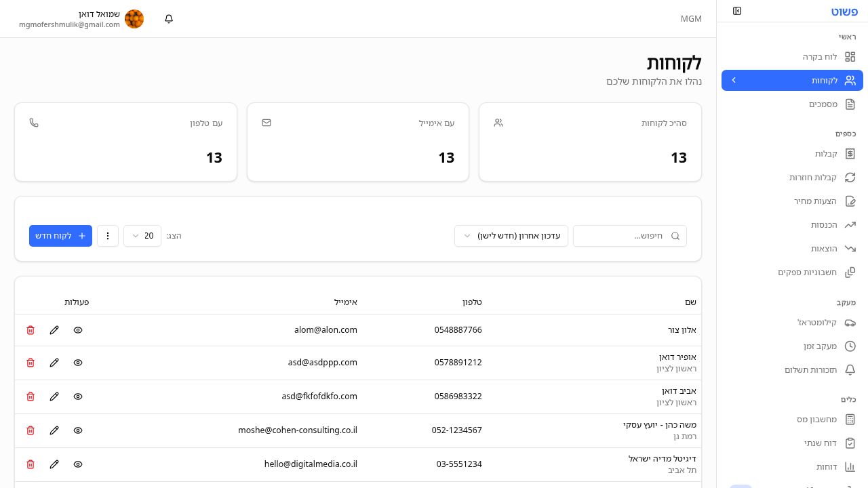Open דיגיטל מדיה ישראל via eye icon
This screenshot has height=488, width=868.
[77, 464]
